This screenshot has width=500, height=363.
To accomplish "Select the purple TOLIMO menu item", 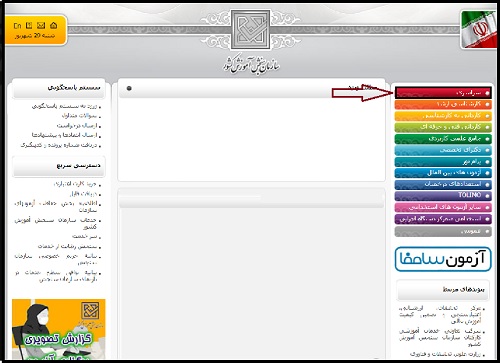I will (443, 196).
